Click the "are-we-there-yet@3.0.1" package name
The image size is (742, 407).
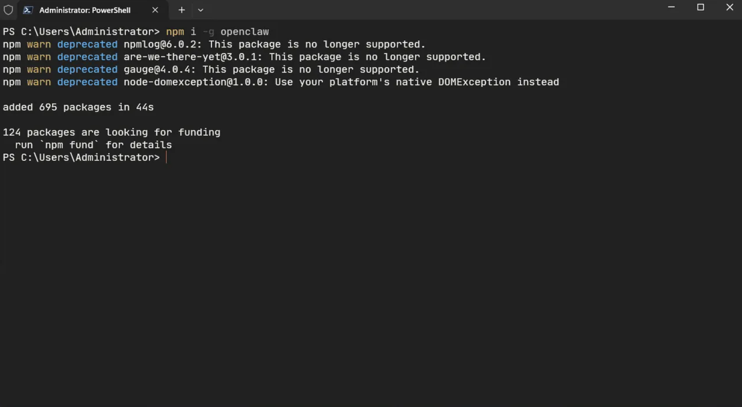pyautogui.click(x=193, y=57)
